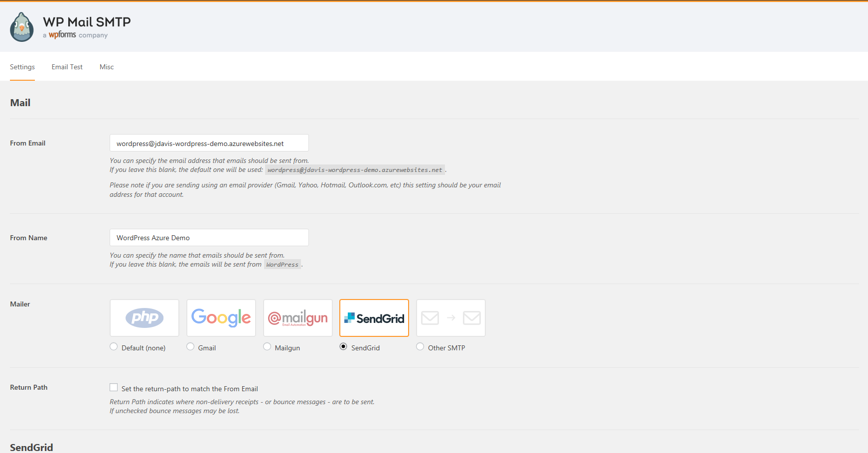Click the wpforms company tagline
868x453 pixels.
click(x=75, y=35)
